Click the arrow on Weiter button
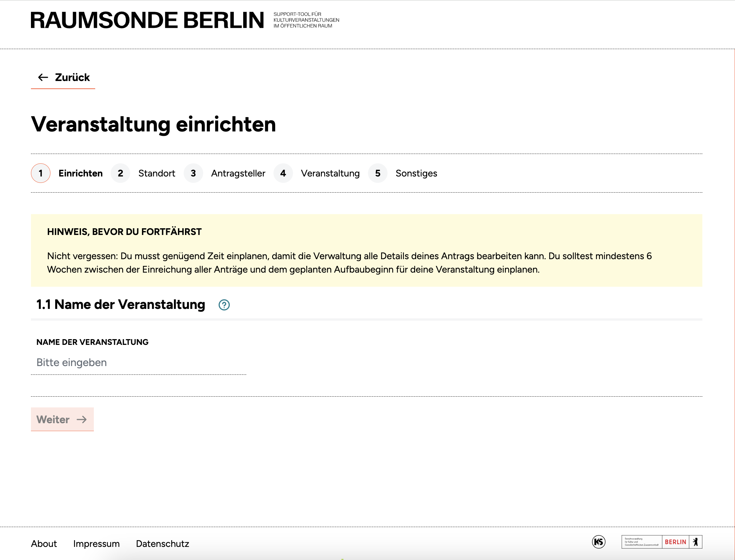 (x=82, y=419)
